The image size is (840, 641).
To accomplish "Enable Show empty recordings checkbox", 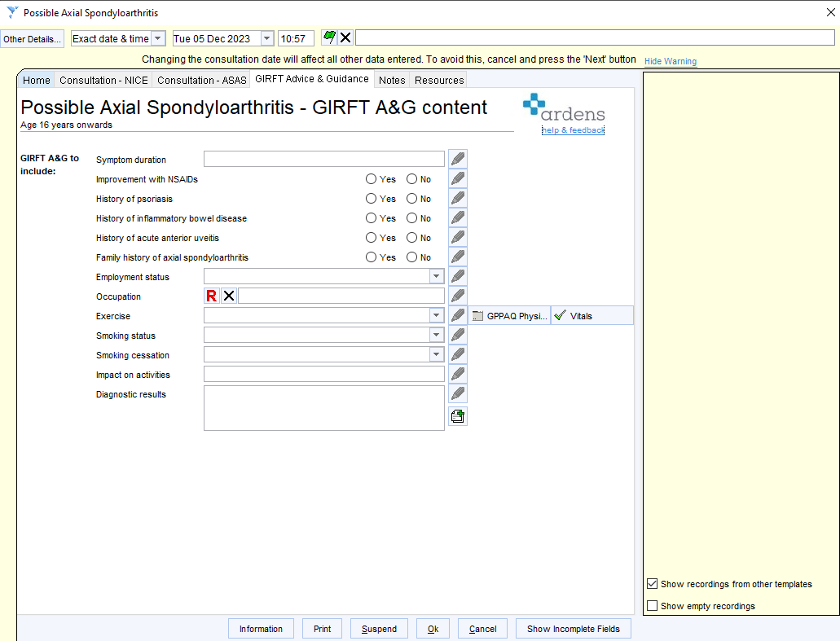I will point(652,606).
